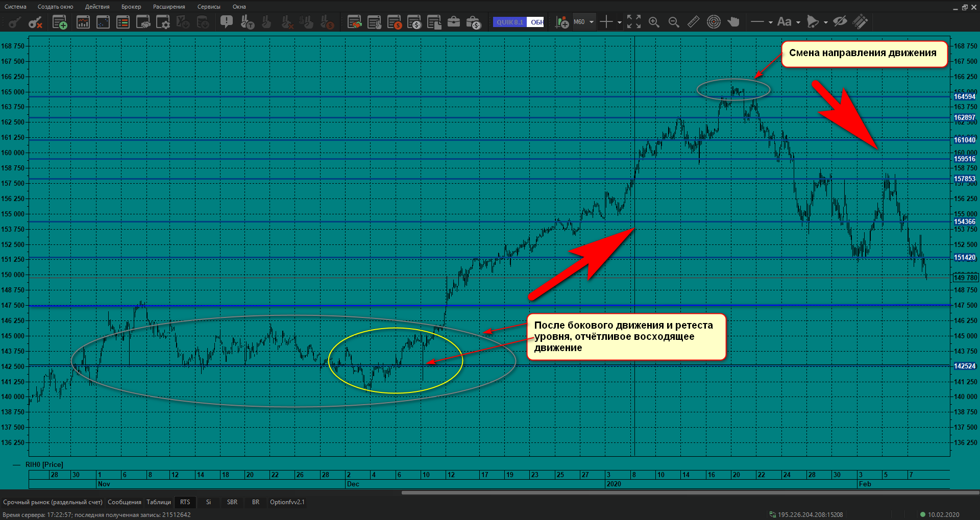The image size is (980, 520).
Task: Open the table with dollar coin icon
Action: (414, 22)
